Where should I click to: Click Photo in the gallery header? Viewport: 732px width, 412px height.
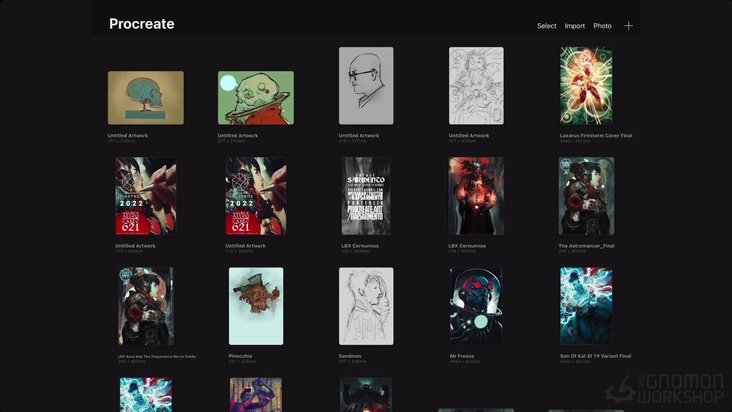[x=602, y=26]
